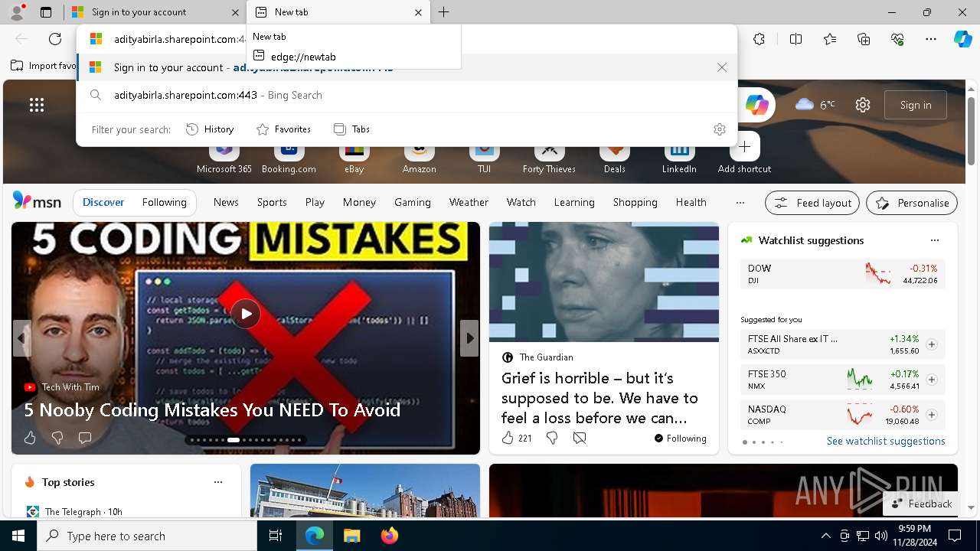Toggle Following for The Guardian
This screenshot has width=980, height=551.
(x=680, y=439)
